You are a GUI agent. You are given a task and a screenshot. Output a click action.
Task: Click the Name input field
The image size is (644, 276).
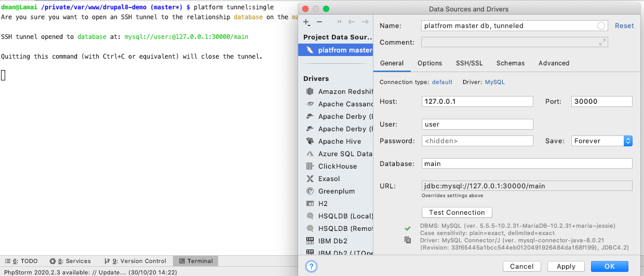515,25
